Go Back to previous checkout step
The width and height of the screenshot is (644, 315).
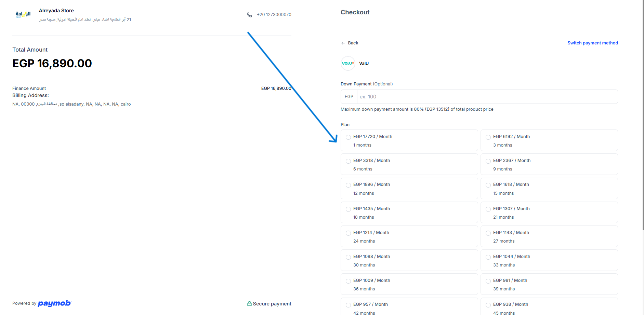[x=353, y=43]
